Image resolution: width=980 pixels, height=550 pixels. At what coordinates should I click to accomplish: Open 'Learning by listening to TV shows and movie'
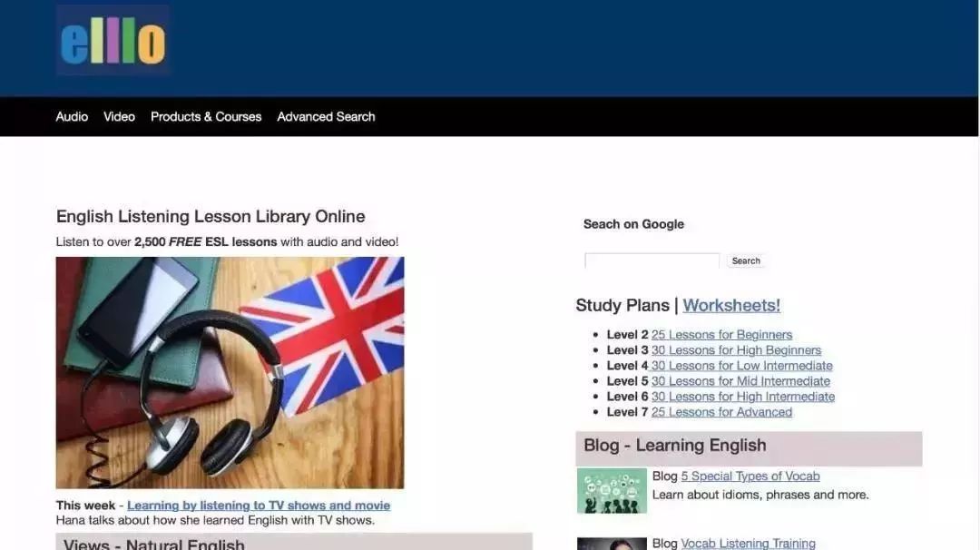[x=258, y=506]
